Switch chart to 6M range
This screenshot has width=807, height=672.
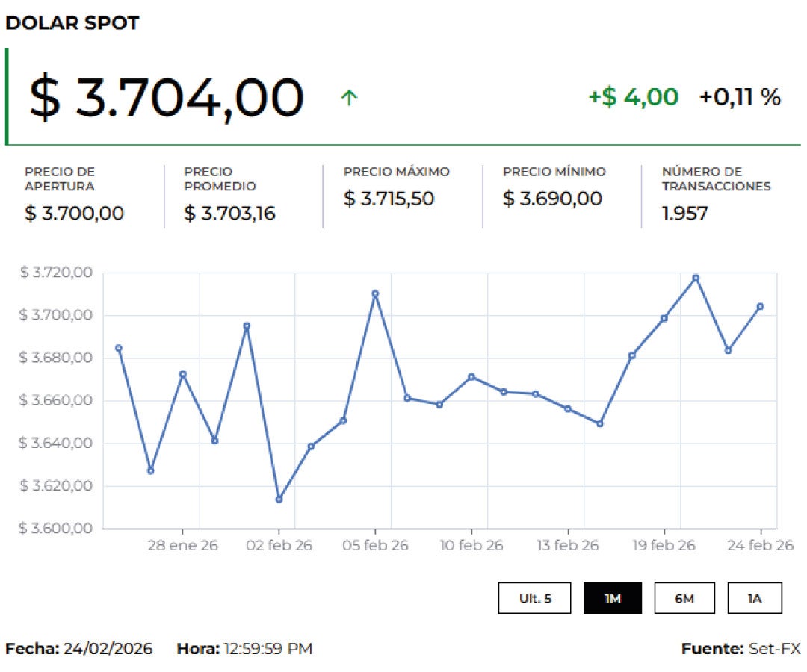(x=684, y=598)
